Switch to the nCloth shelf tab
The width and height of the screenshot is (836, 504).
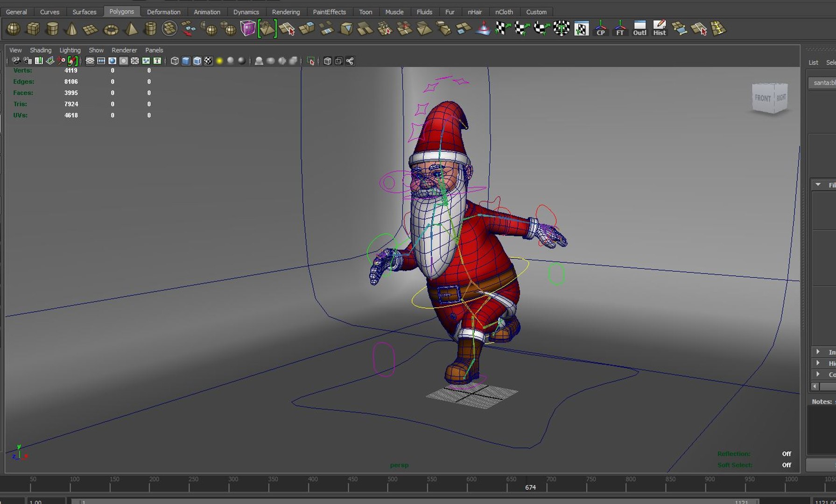(504, 12)
